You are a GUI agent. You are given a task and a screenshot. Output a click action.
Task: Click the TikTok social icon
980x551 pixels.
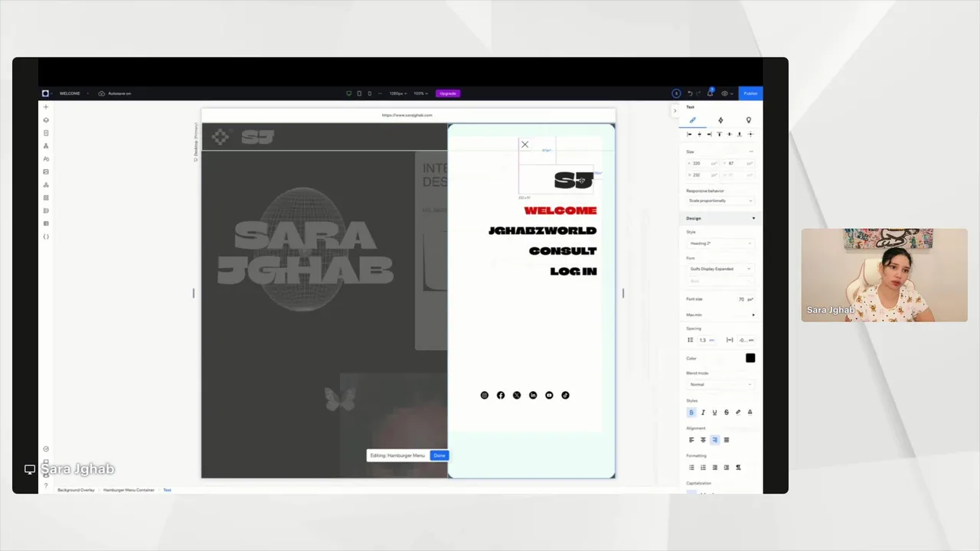click(x=565, y=396)
